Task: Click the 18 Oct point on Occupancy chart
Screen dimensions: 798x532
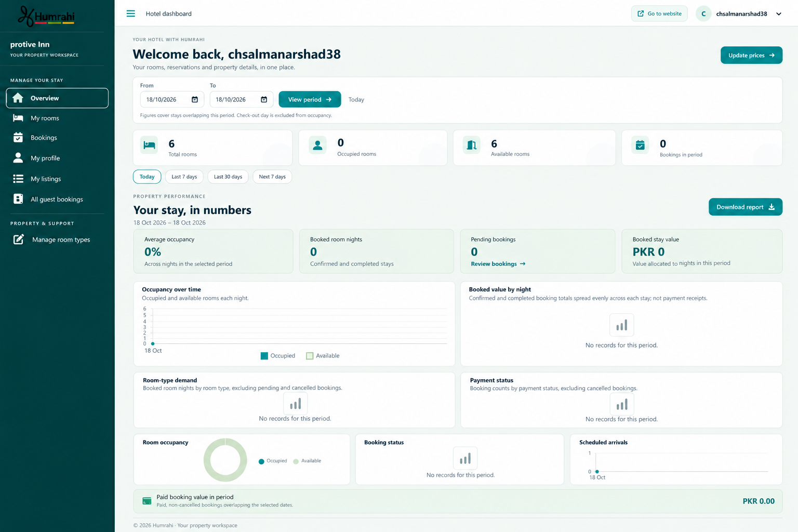Action: click(153, 343)
